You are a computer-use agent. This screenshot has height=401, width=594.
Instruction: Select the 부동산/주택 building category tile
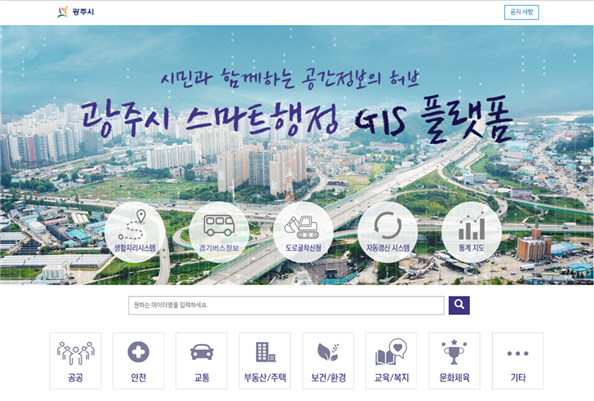(265, 361)
